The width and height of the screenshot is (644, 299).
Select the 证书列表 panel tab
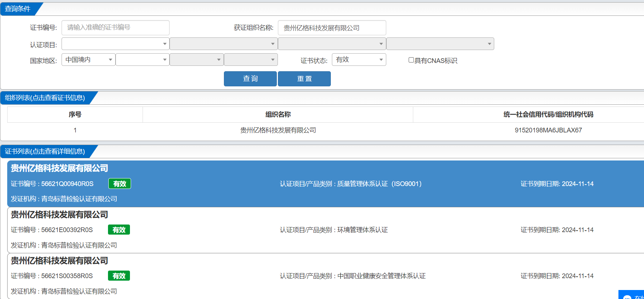tap(45, 151)
